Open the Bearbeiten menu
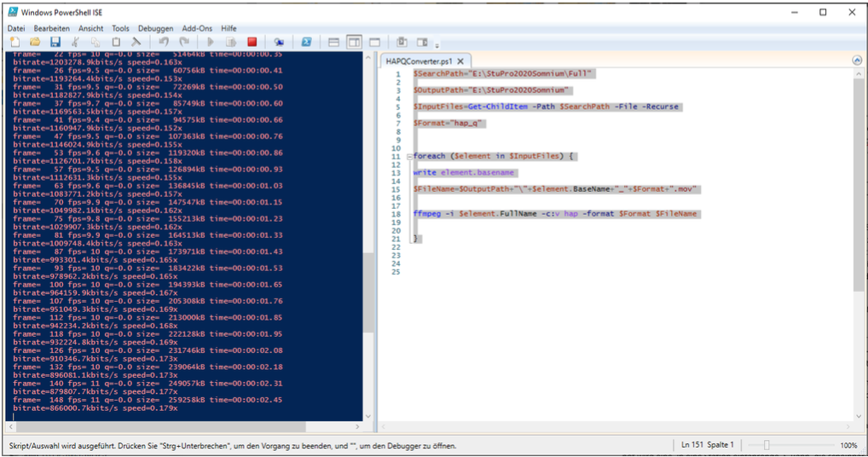This screenshot has width=868, height=457. click(51, 28)
